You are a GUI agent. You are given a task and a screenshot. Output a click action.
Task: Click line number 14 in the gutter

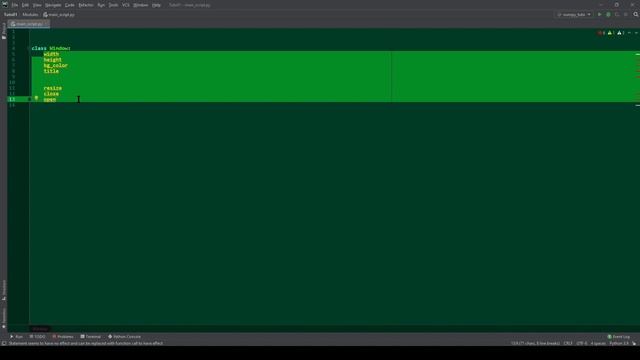tap(12, 105)
